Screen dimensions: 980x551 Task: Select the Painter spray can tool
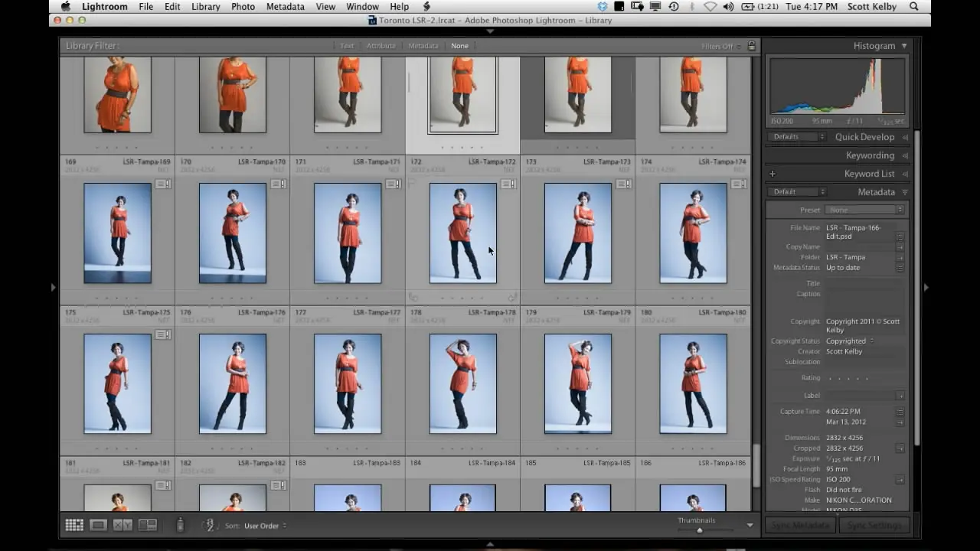coord(180,525)
